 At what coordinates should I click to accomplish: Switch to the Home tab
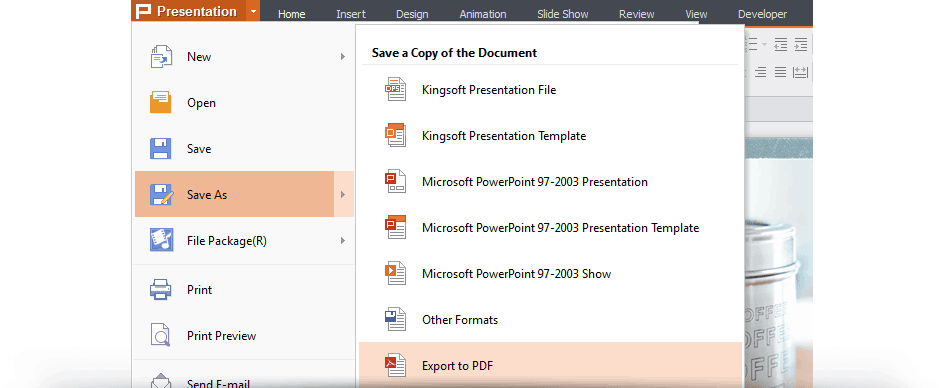(x=291, y=14)
